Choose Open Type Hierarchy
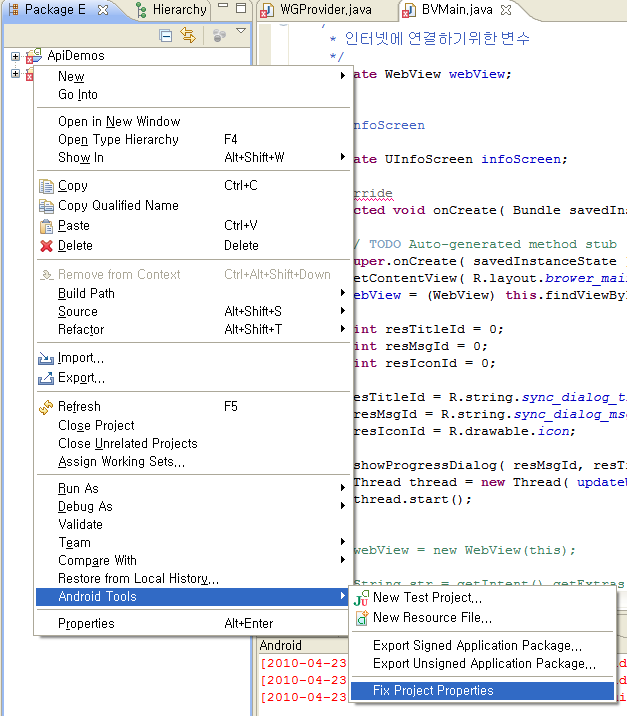This screenshot has width=627, height=716. pyautogui.click(x=193, y=139)
